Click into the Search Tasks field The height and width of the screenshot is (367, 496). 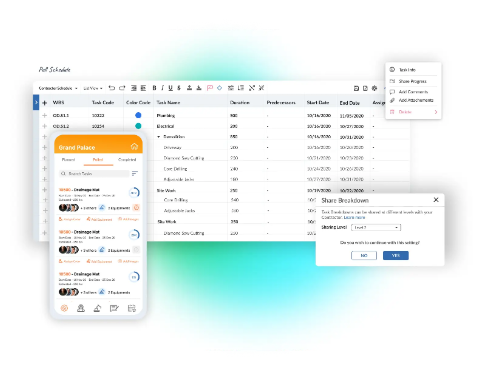(94, 174)
